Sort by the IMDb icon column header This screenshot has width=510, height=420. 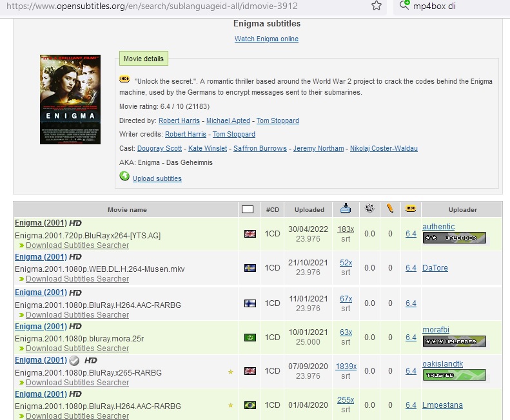tap(411, 208)
